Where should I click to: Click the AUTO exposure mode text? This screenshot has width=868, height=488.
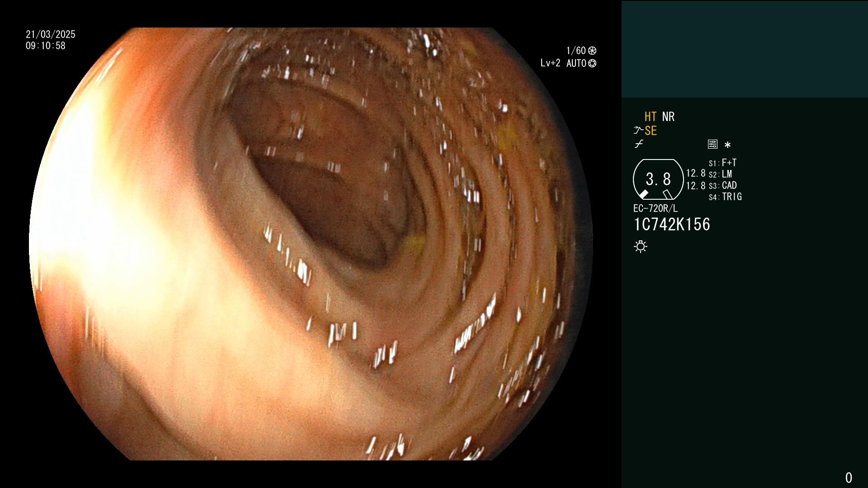click(x=576, y=63)
